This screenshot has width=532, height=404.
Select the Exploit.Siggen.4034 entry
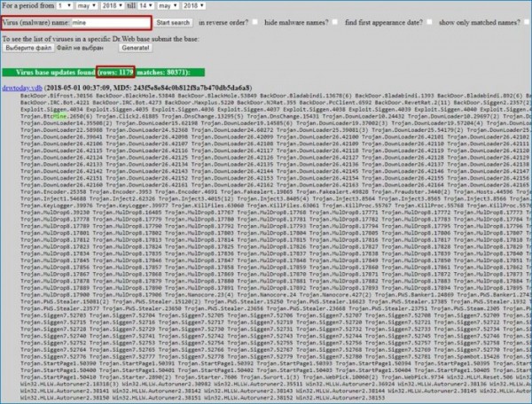[x=51, y=110]
